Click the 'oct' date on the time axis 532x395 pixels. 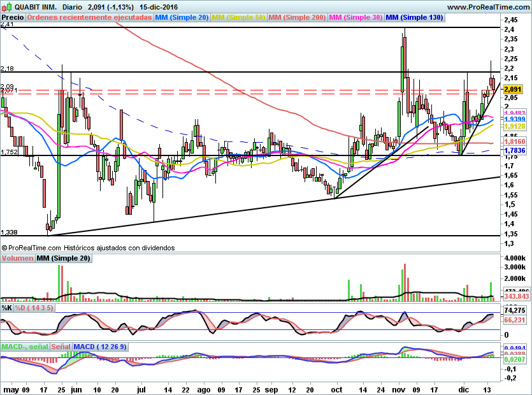pyautogui.click(x=336, y=389)
